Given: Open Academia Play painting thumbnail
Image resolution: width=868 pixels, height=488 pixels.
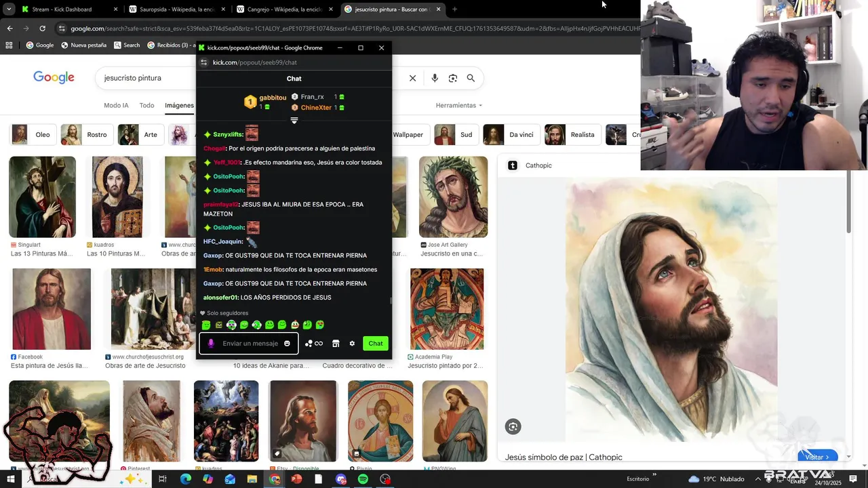Looking at the screenshot, I should [447, 309].
